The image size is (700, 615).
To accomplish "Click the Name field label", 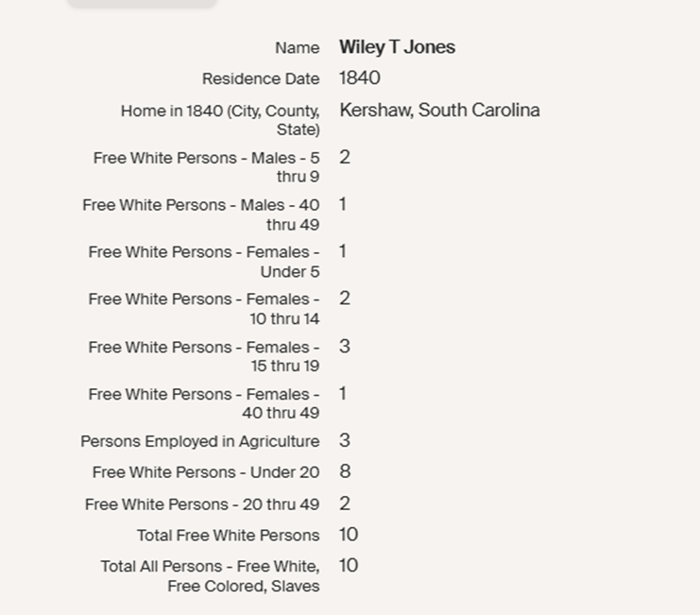I will tap(297, 48).
